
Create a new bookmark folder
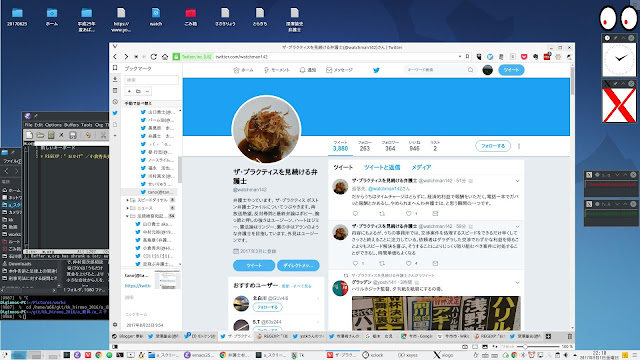138,91
